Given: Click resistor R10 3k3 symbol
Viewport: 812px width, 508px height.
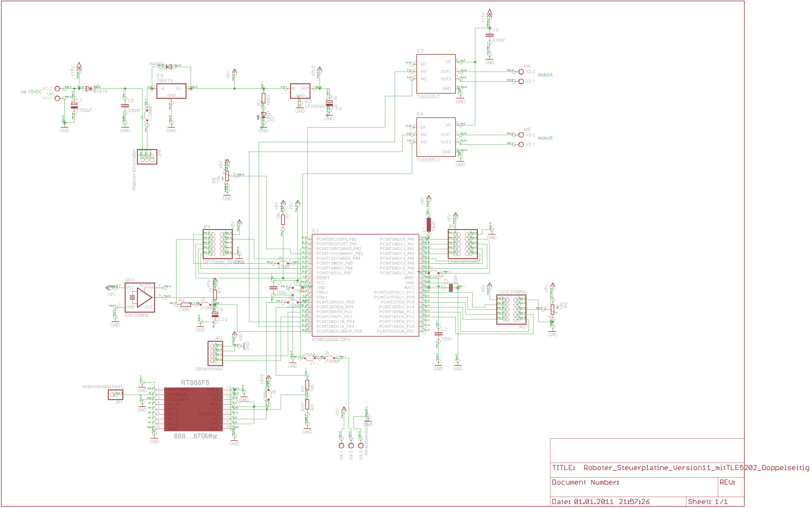Looking at the screenshot, I should pyautogui.click(x=307, y=404).
